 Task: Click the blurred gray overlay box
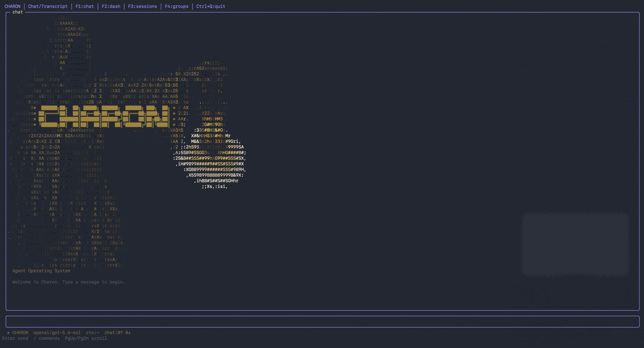pos(575,244)
